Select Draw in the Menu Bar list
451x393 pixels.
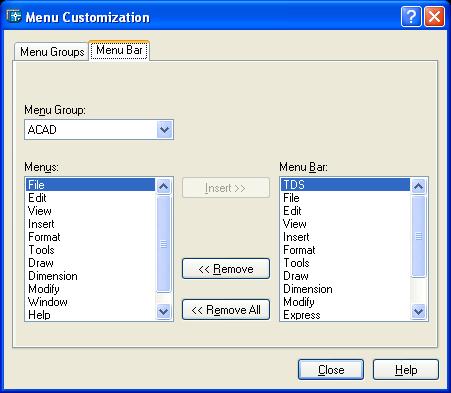tap(345, 276)
